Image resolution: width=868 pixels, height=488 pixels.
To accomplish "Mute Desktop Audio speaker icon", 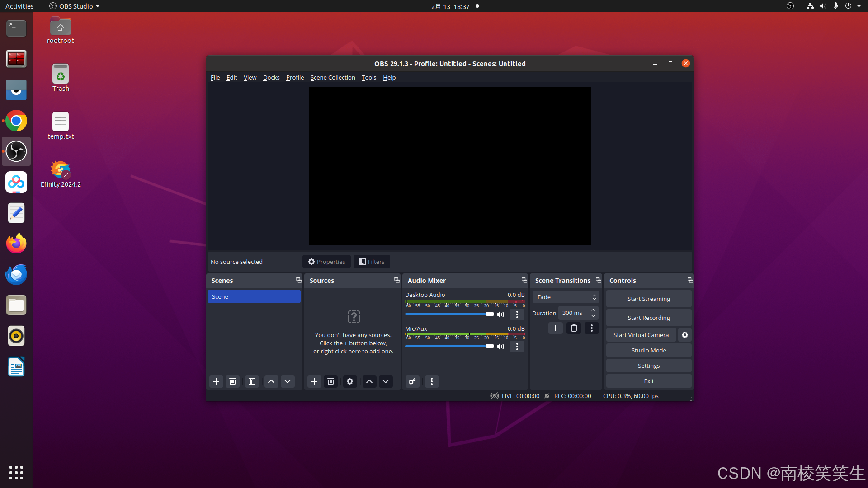I will [500, 314].
